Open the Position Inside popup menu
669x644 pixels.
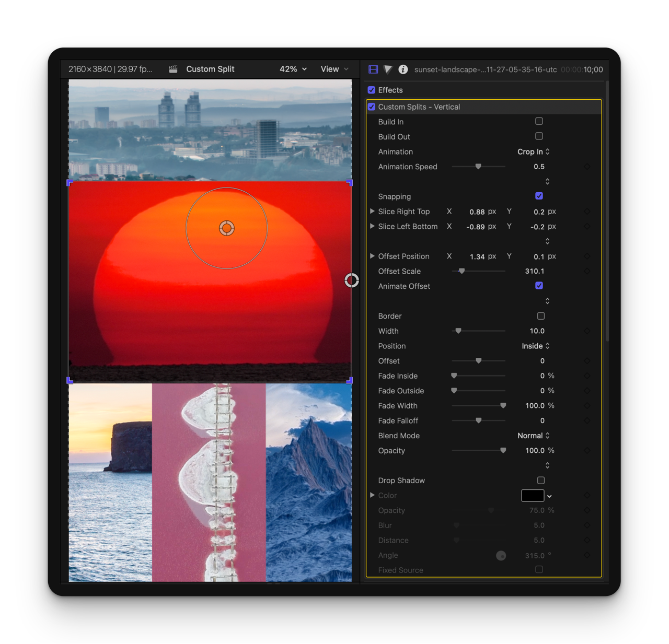click(536, 346)
